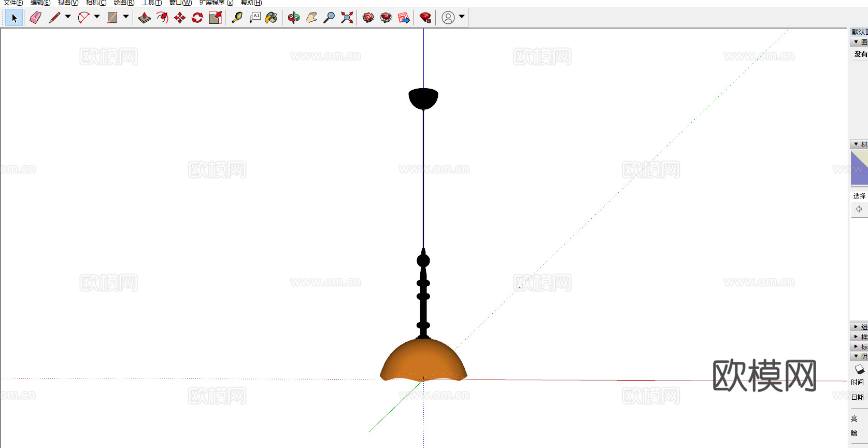This screenshot has width=868, height=448.
Task: Switch to the 选择 materials tab
Action: coord(860,196)
